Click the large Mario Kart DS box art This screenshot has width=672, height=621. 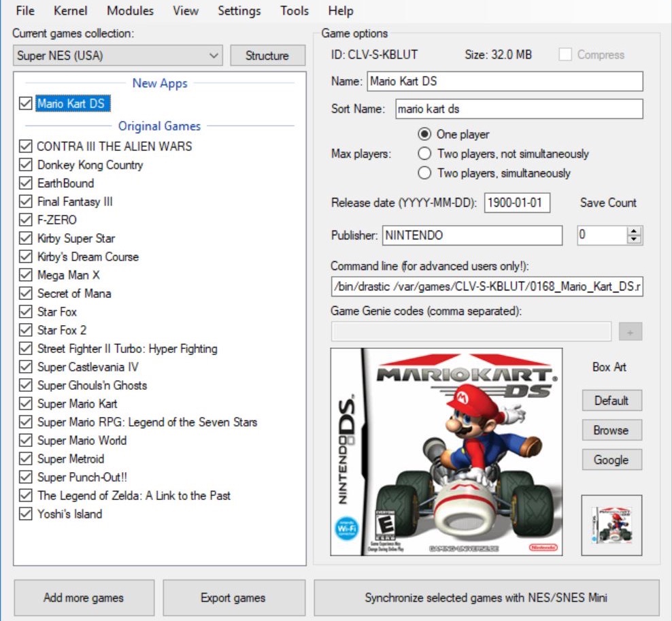click(446, 452)
